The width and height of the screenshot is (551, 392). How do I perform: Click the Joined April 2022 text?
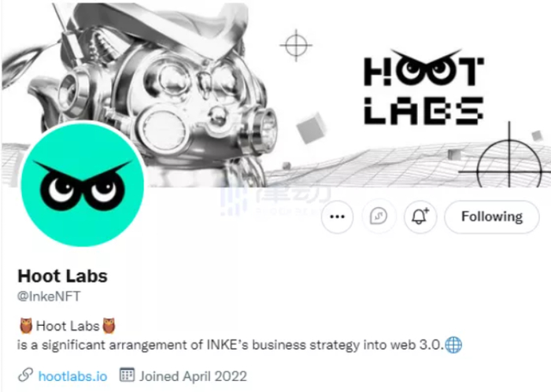tap(194, 376)
